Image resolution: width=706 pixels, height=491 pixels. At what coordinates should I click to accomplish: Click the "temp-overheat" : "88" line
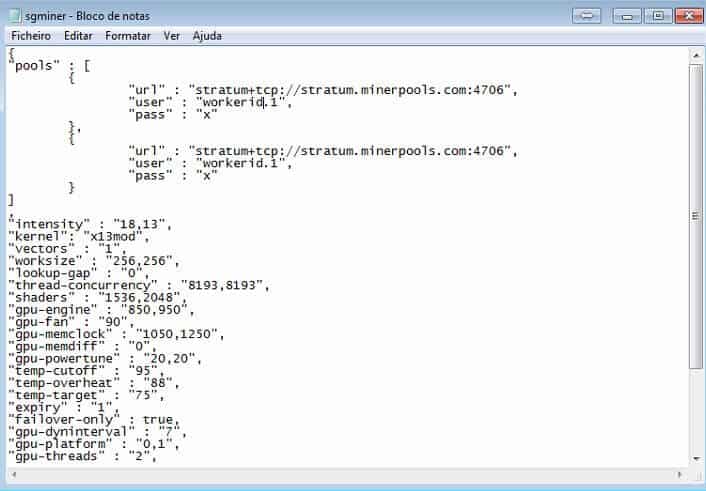(x=94, y=382)
